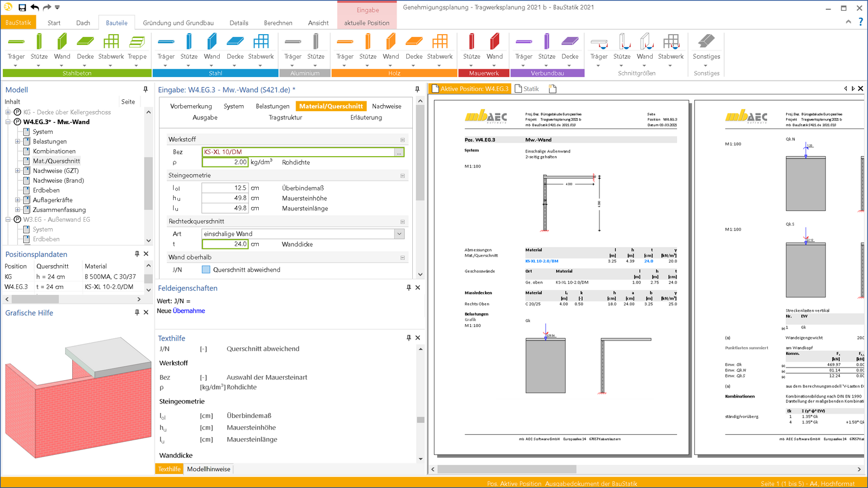Image resolution: width=868 pixels, height=488 pixels.
Task: Open material browse button next to KS-XL
Action: coord(399,152)
